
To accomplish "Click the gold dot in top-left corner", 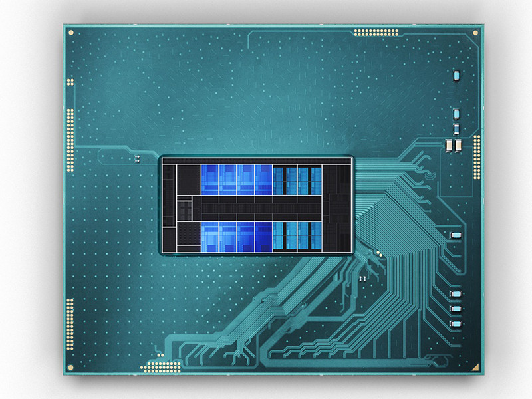I will [71, 32].
